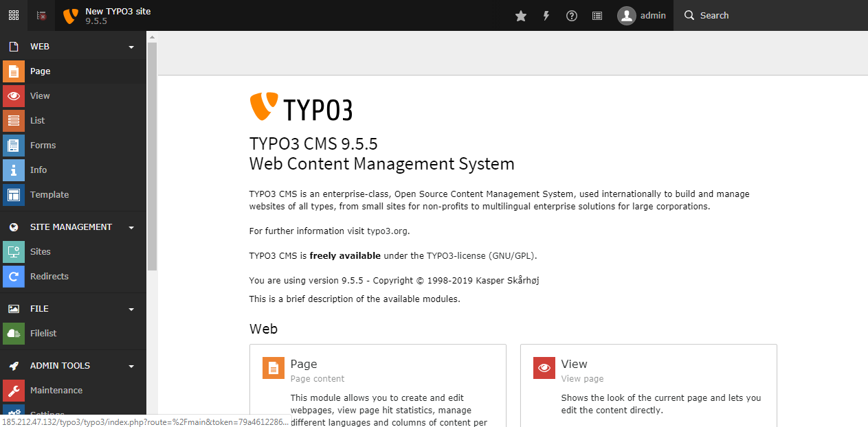
Task: Click the ADMIN TOOLS rocket icon
Action: pos(14,366)
